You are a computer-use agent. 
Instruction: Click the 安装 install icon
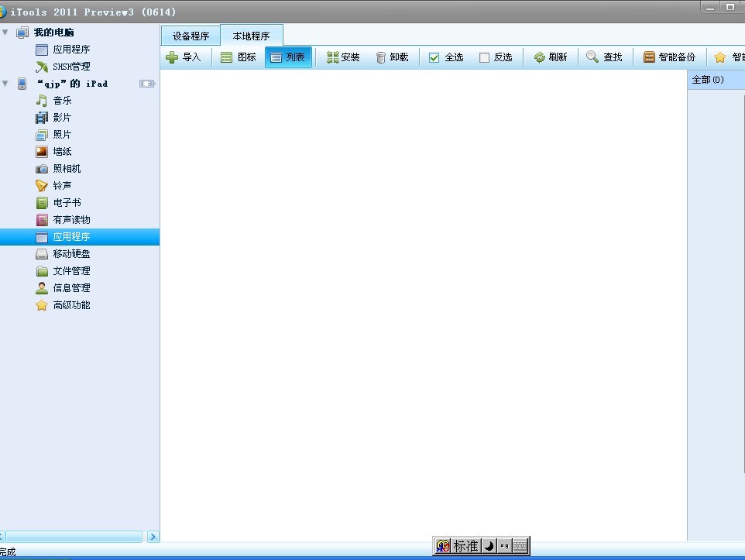[x=333, y=57]
